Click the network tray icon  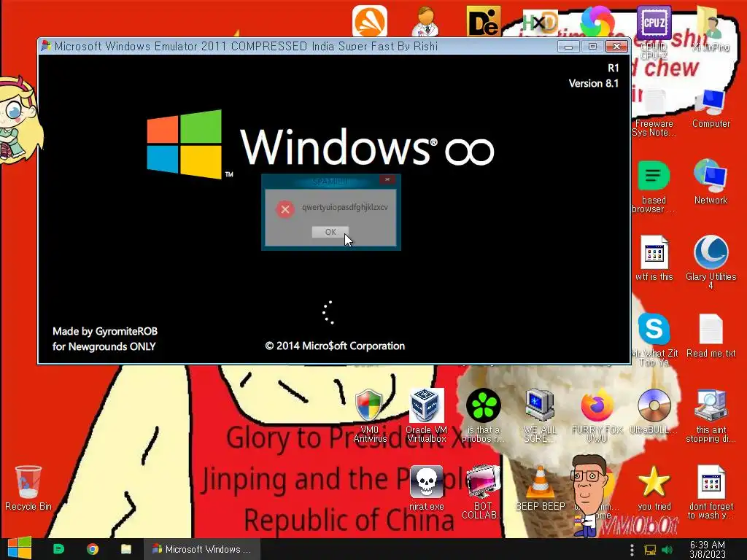click(x=650, y=550)
